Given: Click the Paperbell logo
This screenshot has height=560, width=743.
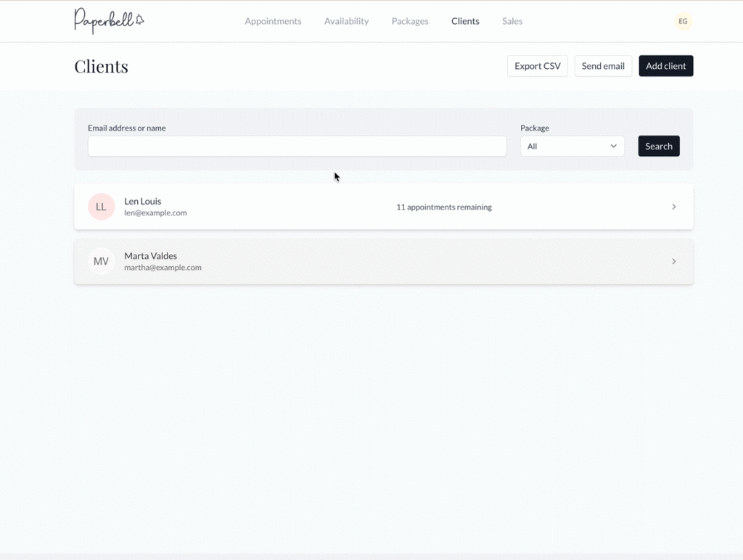Looking at the screenshot, I should click(x=109, y=21).
